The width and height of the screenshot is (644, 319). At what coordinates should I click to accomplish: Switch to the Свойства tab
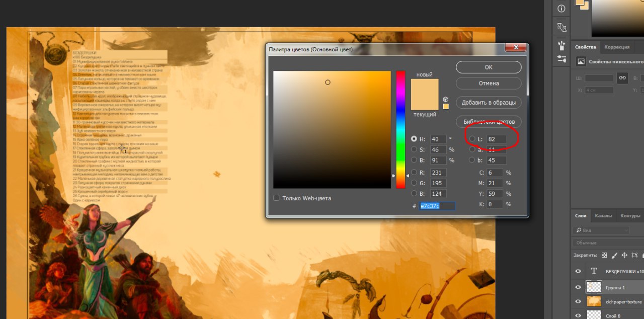pos(586,47)
